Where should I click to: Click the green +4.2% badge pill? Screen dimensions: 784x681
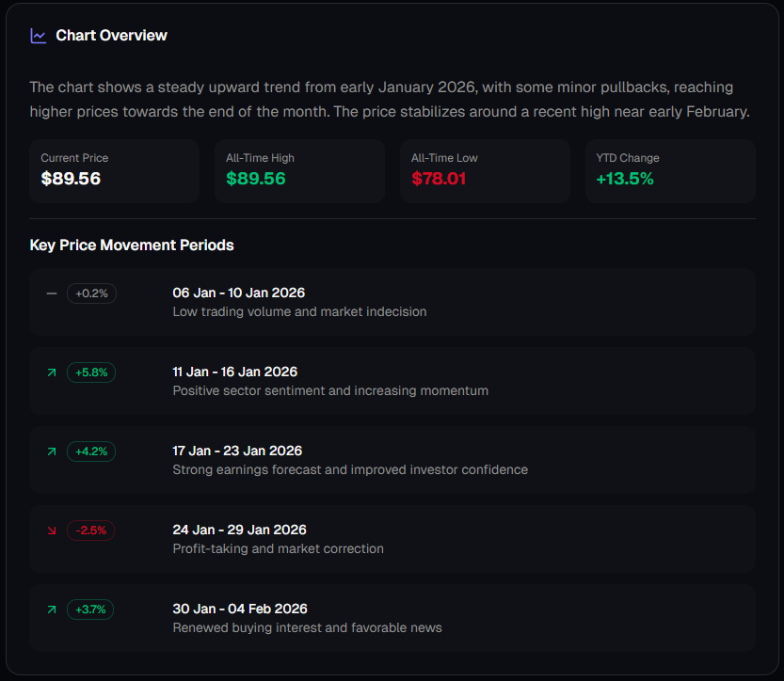coord(90,451)
